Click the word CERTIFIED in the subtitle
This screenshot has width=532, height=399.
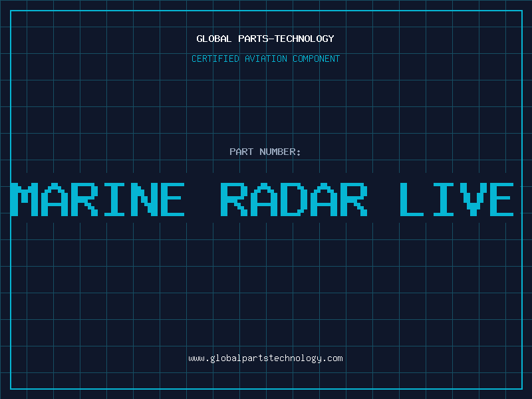216,59
